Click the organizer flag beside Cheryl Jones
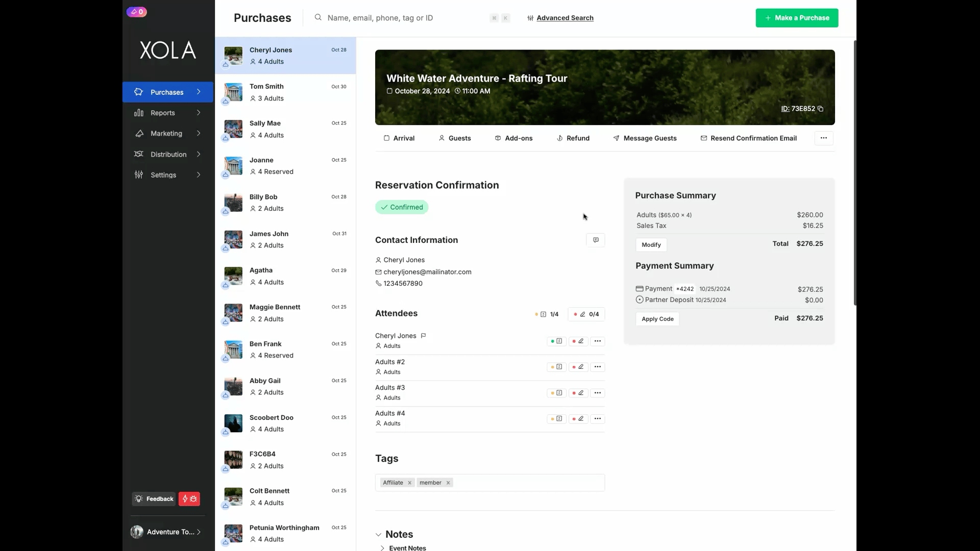 click(x=423, y=336)
